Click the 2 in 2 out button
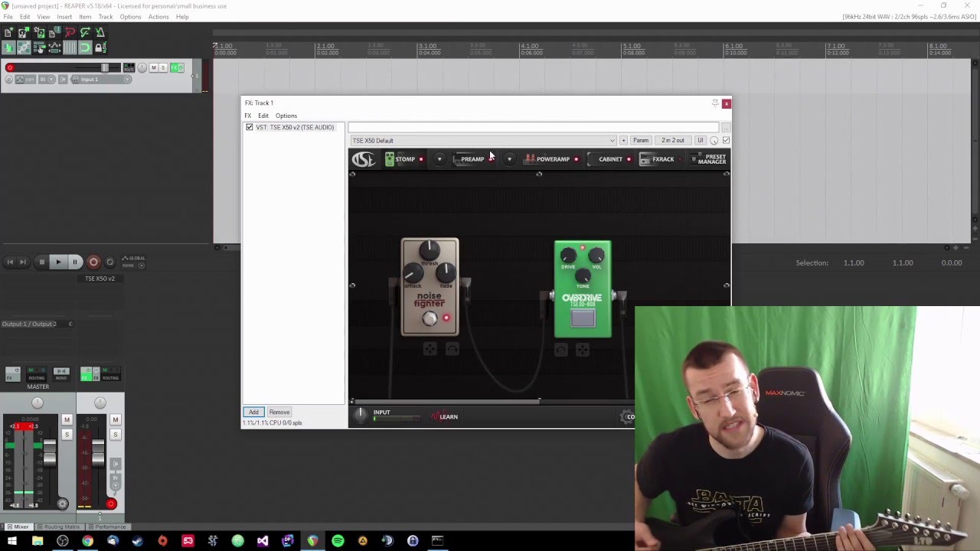 point(673,141)
